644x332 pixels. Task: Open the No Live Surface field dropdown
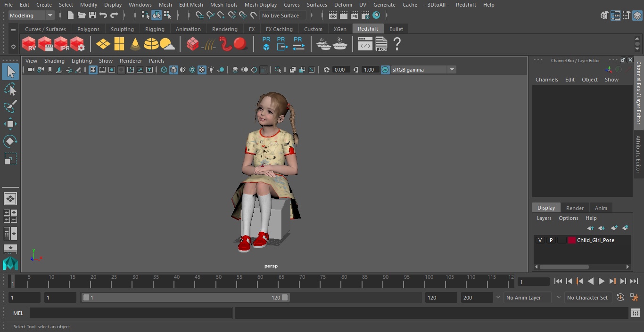283,16
